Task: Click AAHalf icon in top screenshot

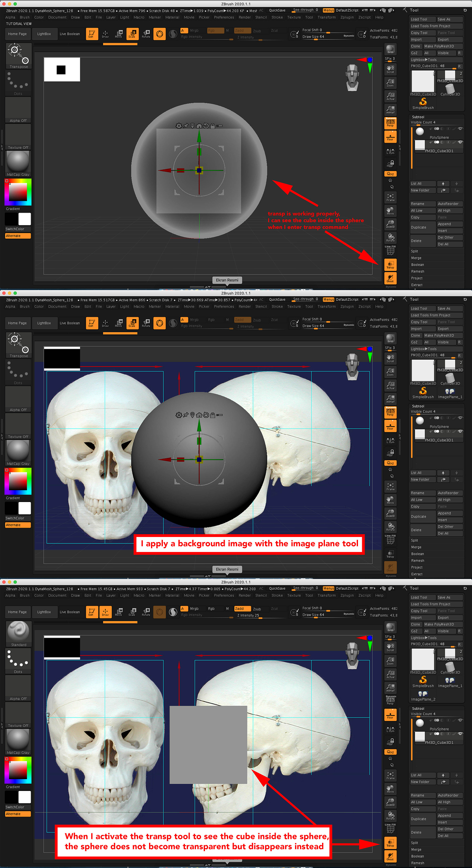Action: (390, 110)
